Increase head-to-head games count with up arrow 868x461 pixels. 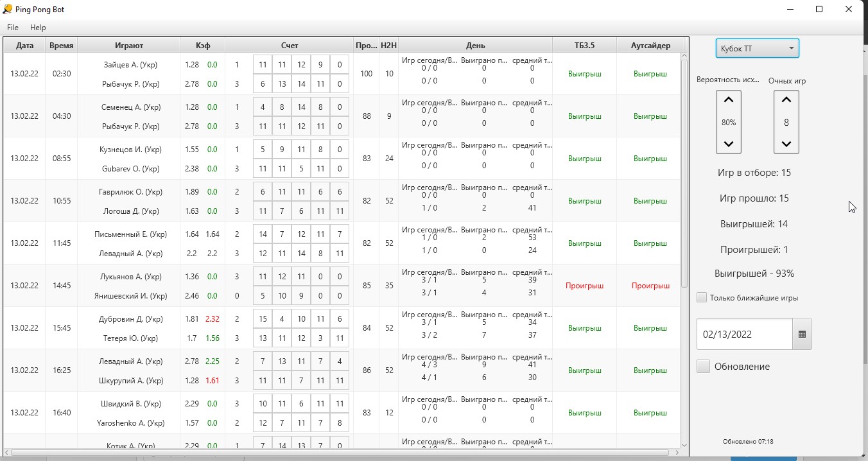[x=786, y=100]
